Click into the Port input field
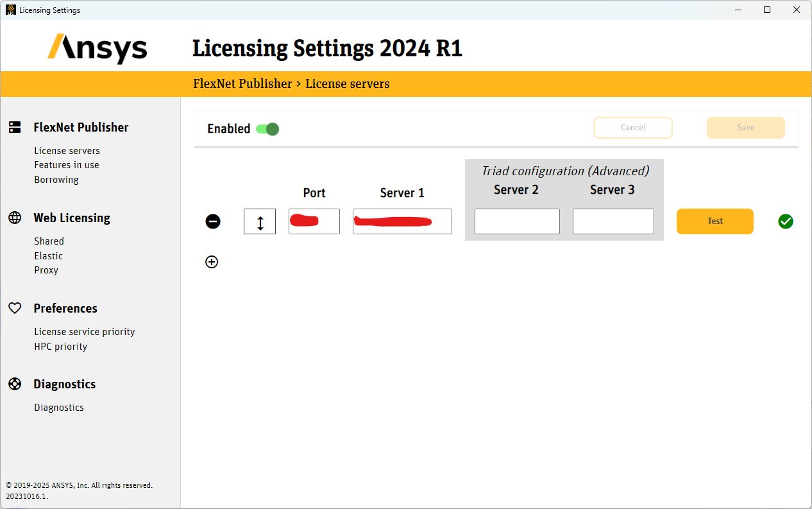812x509 pixels. [314, 221]
